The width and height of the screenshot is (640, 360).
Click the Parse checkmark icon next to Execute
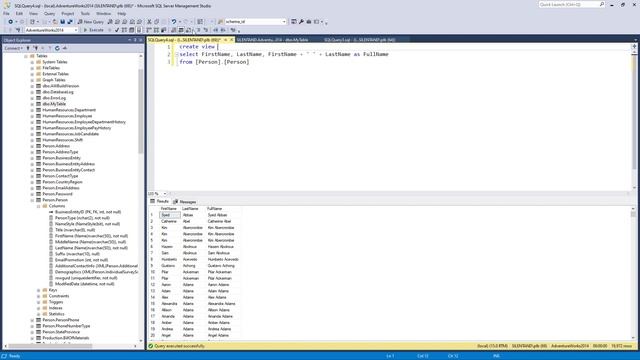tap(117, 30)
